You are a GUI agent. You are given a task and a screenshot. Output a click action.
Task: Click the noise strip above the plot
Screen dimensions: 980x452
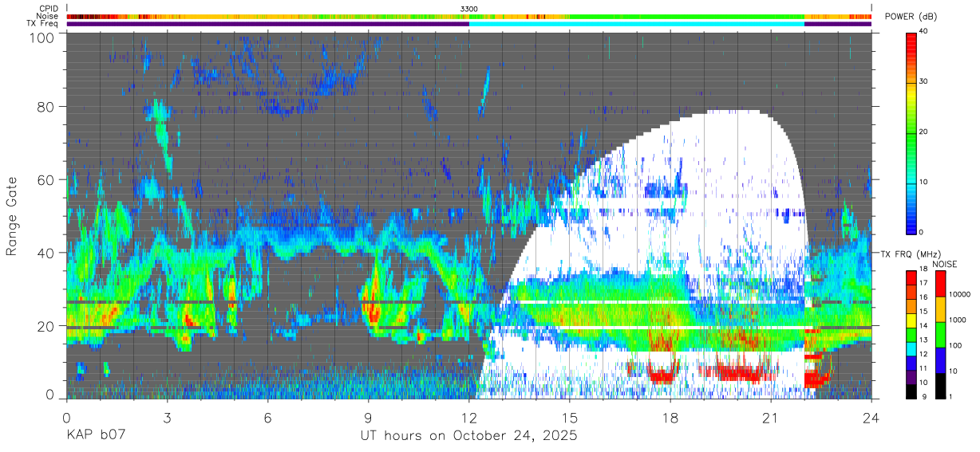(469, 16)
